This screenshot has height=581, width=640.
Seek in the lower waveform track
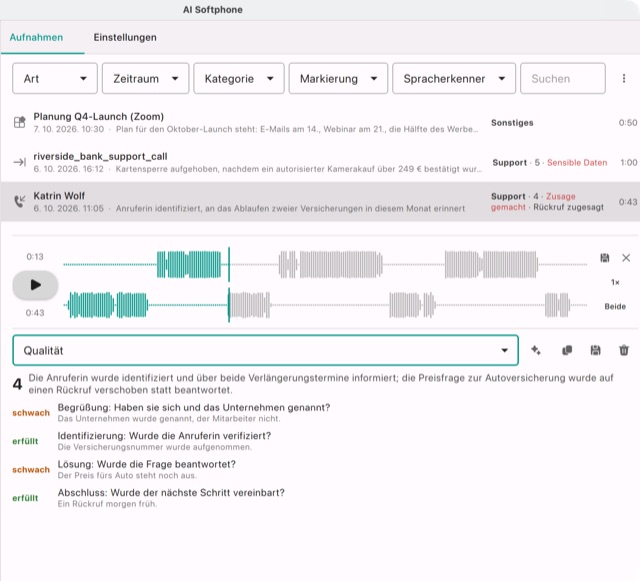tap(325, 305)
